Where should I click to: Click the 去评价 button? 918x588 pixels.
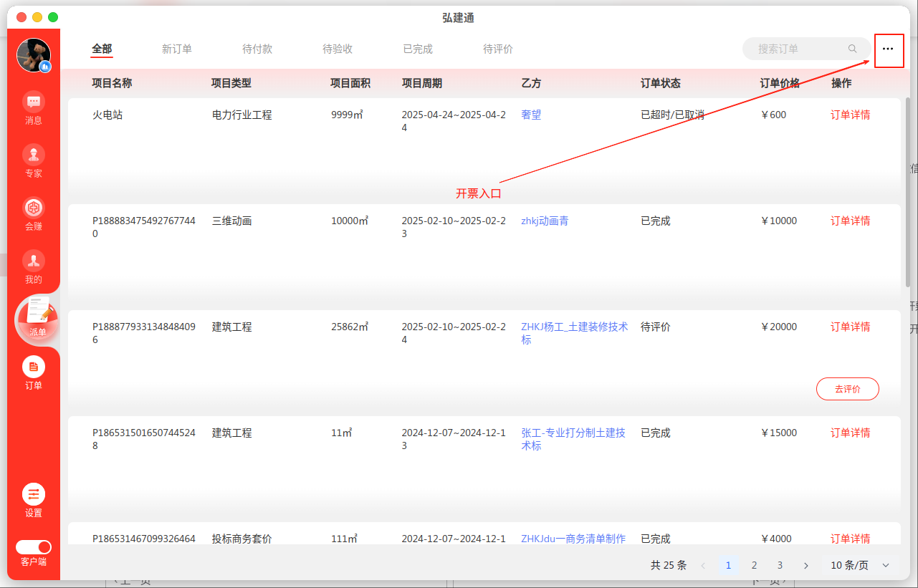847,389
